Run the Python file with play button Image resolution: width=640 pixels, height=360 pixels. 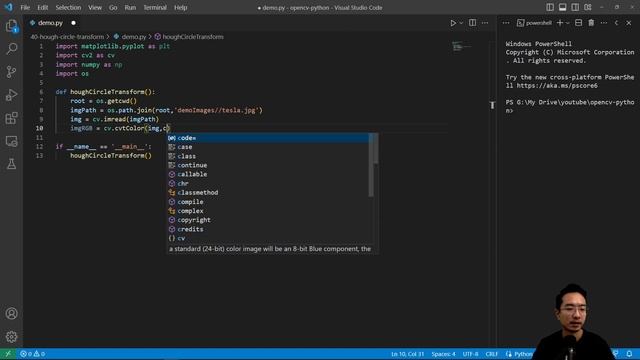453,23
